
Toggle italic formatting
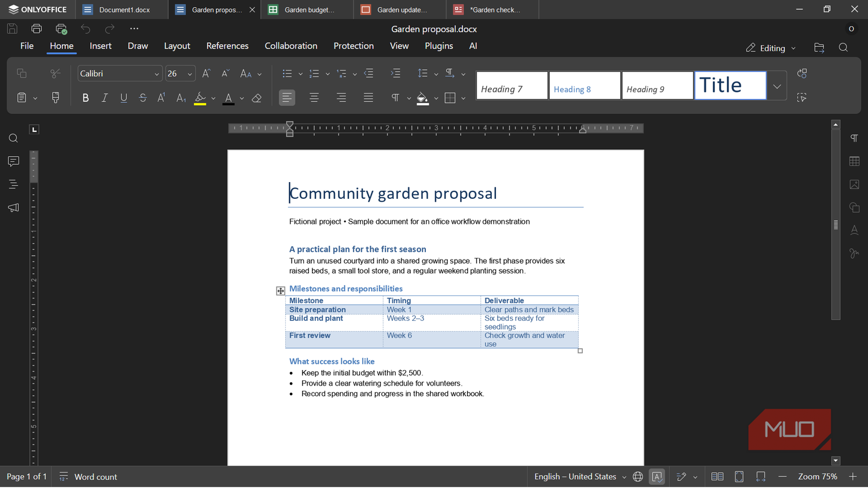[105, 98]
